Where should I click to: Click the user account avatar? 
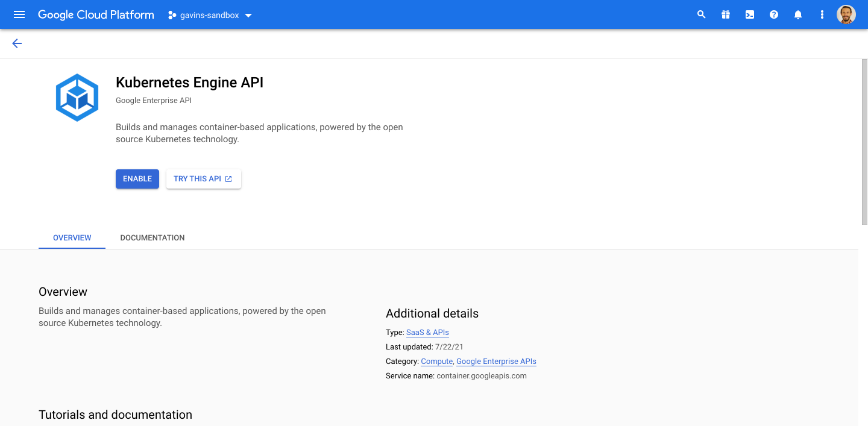[846, 14]
